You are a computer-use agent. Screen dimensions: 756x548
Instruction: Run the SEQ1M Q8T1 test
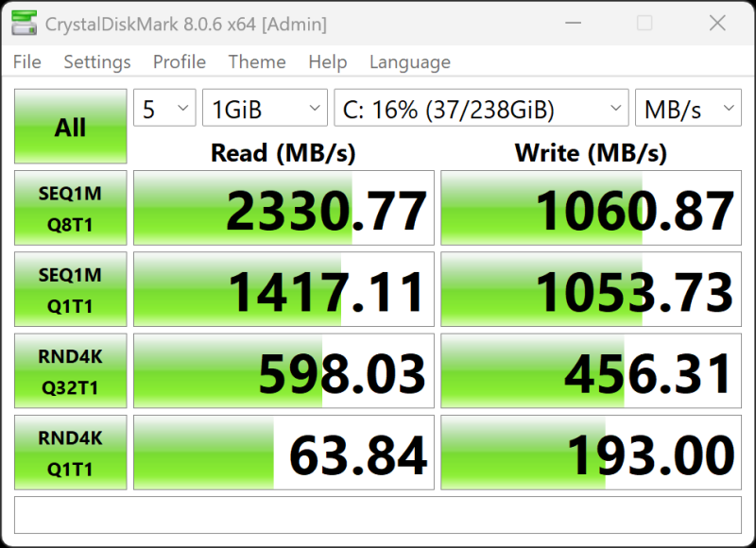coord(70,208)
